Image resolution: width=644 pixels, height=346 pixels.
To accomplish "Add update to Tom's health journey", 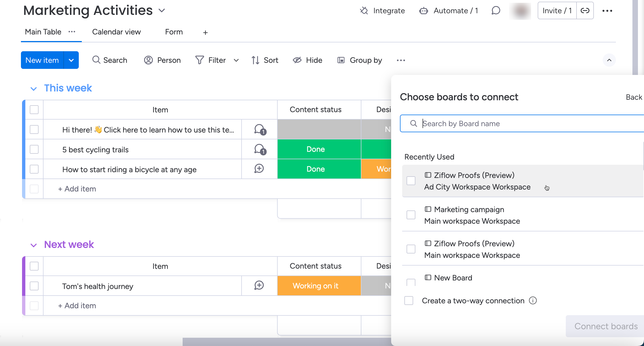I will point(259,286).
